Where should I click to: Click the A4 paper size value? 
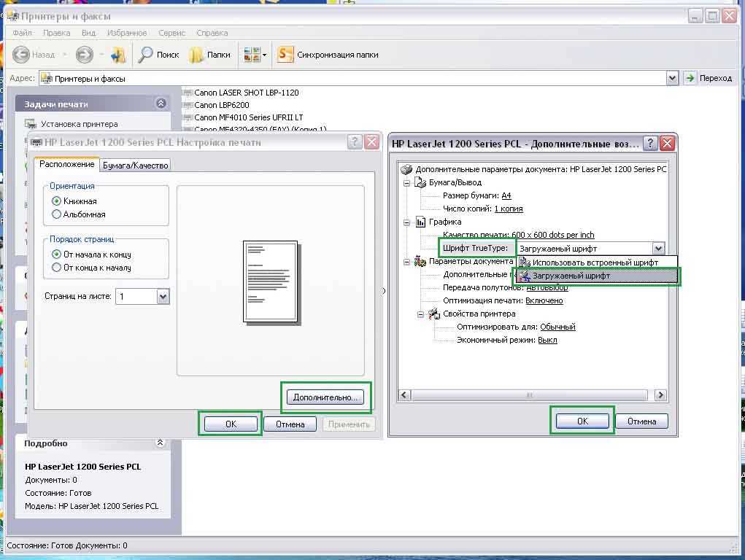[506, 195]
